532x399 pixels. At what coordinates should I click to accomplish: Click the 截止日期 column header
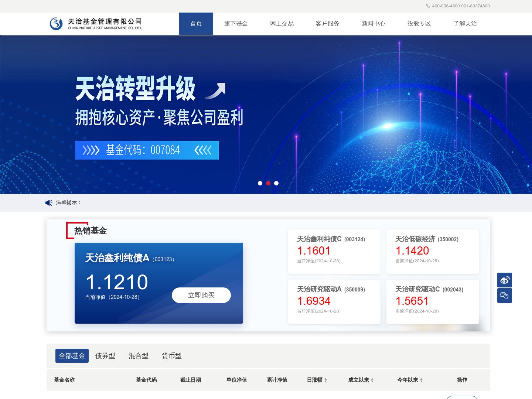[x=191, y=380]
